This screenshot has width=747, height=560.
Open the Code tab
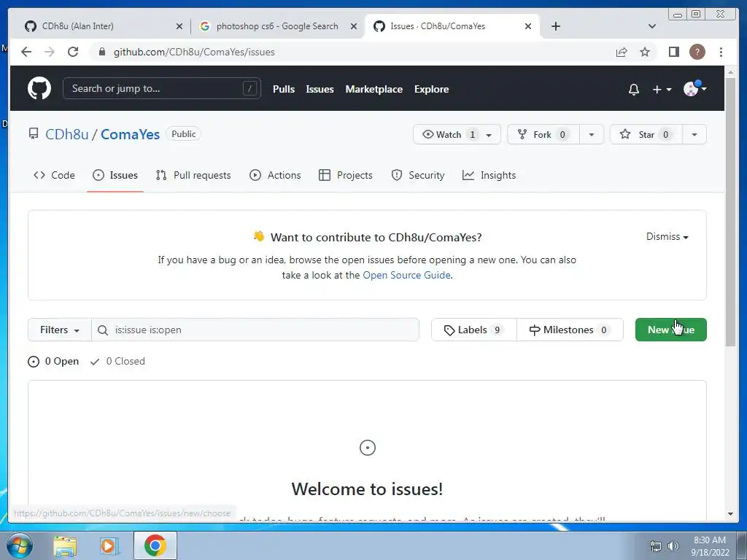(54, 175)
